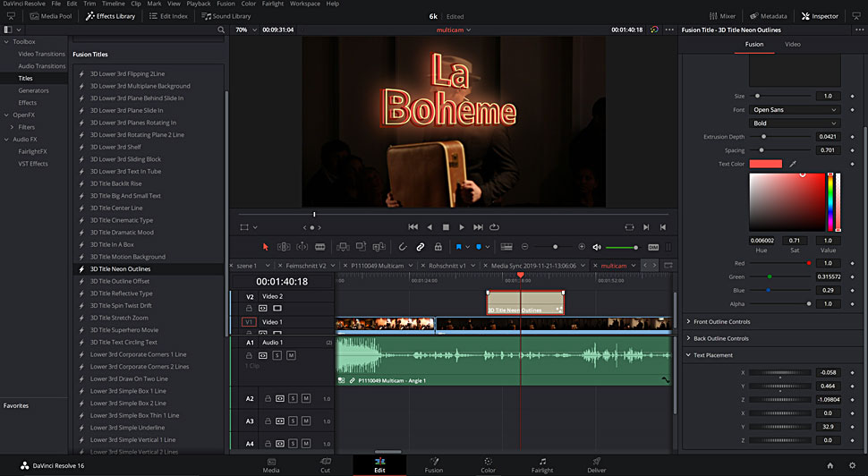
Task: Jump to last frame button
Action: [478, 227]
